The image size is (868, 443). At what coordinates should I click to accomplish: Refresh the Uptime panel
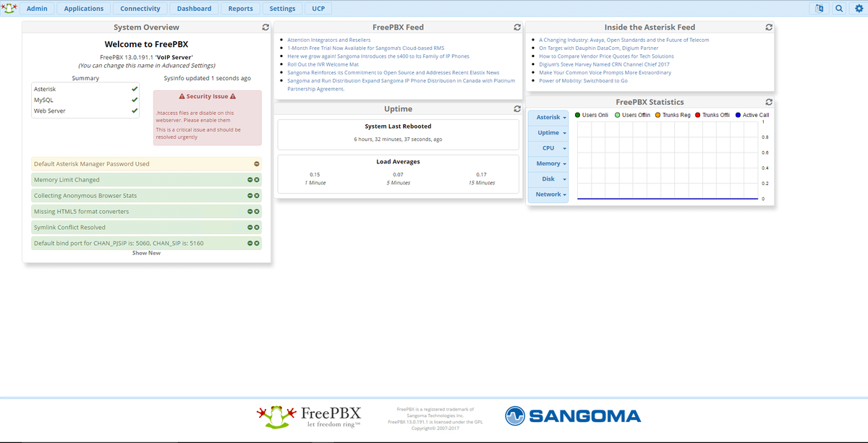click(516, 109)
